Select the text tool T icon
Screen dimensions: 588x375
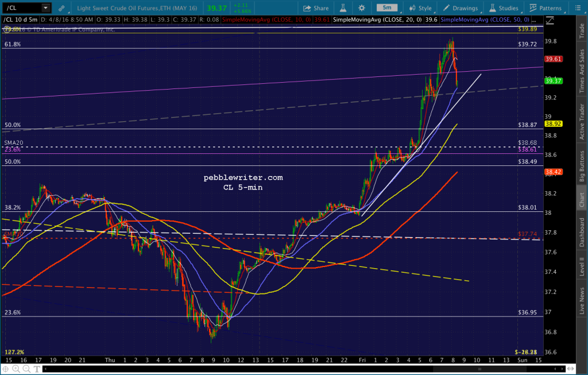click(37, 369)
